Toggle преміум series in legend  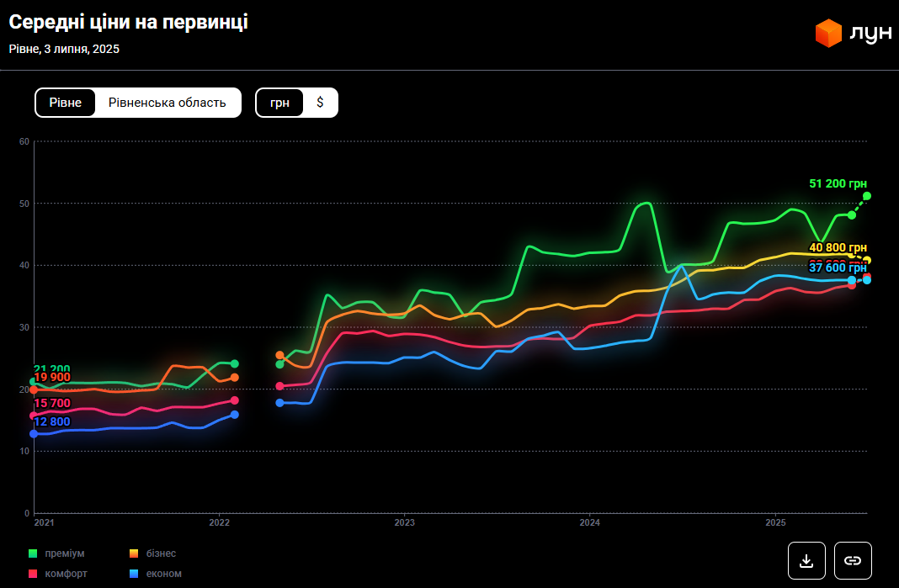[64, 554]
